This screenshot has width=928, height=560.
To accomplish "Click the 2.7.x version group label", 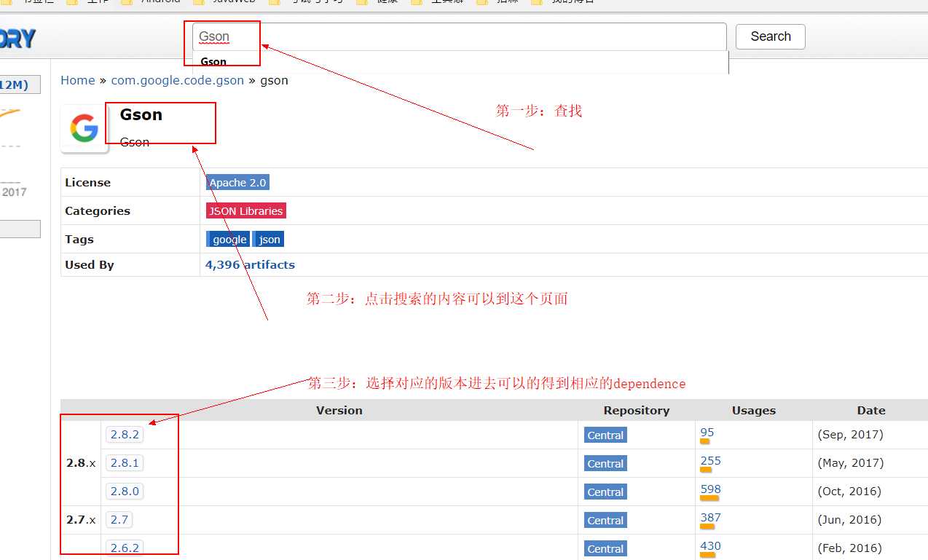I will click(81, 520).
